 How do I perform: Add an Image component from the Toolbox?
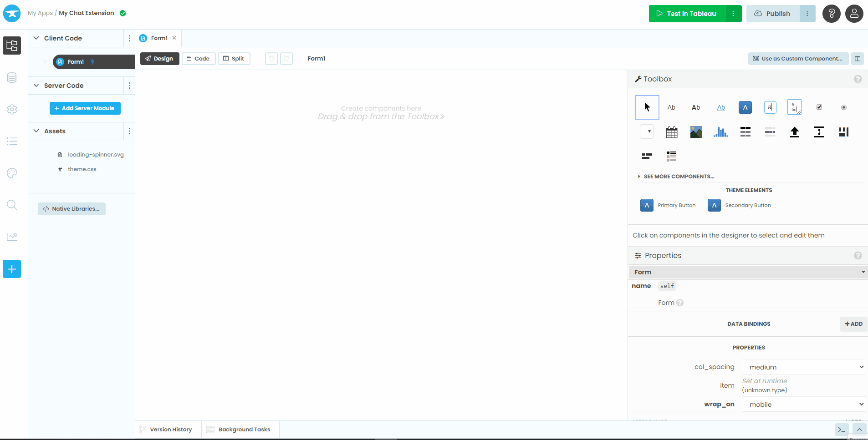(x=696, y=132)
